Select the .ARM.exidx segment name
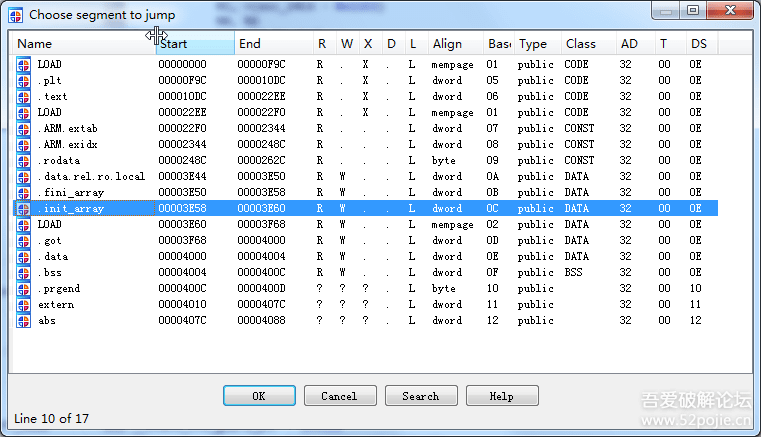This screenshot has width=761, height=437. coord(67,145)
